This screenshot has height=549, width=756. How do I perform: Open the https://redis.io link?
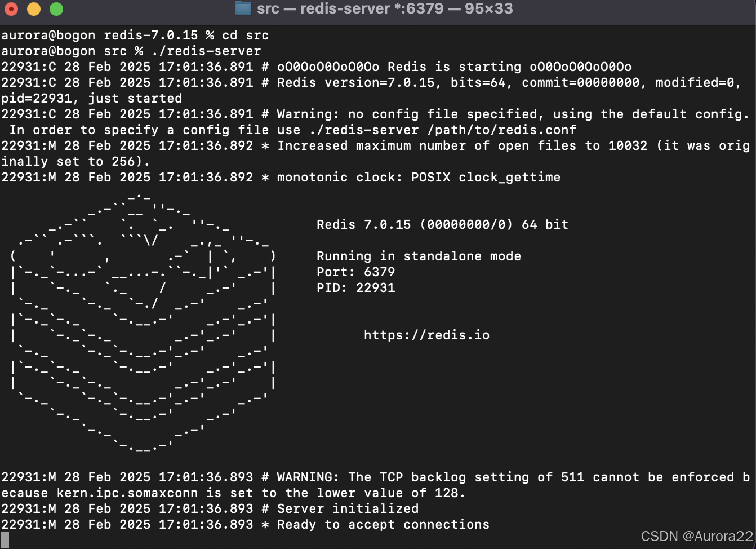(426, 335)
